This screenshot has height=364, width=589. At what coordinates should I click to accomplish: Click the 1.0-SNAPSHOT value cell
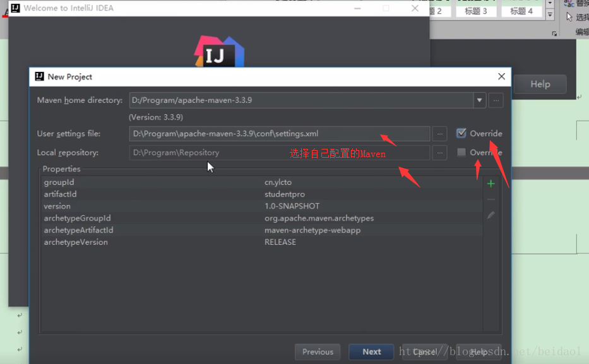coord(292,206)
